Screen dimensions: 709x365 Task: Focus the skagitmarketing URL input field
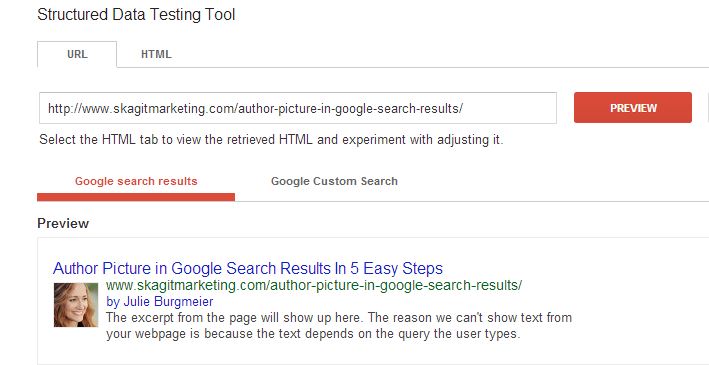[x=298, y=108]
